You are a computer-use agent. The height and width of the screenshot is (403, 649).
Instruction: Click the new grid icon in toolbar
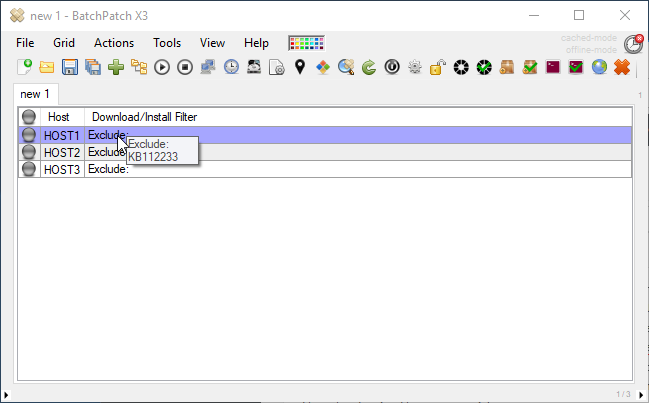(x=24, y=67)
